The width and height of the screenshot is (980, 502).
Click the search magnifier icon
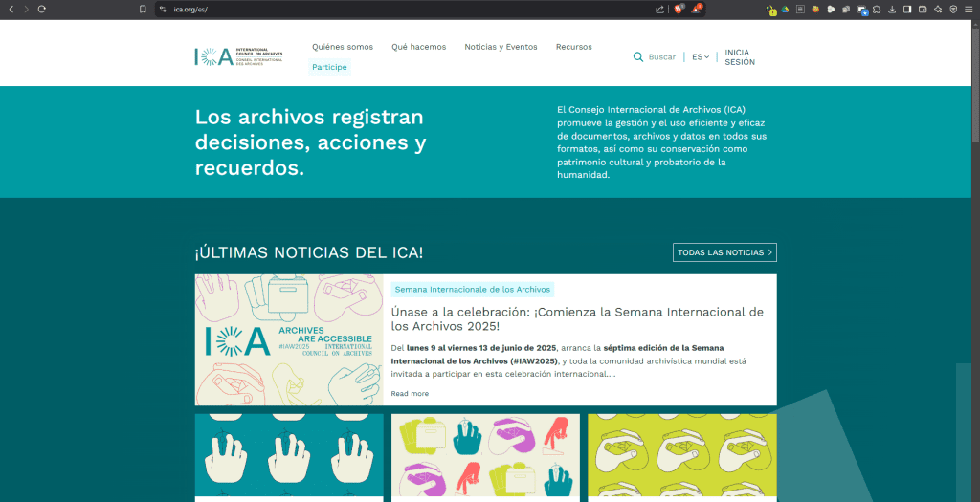click(638, 56)
